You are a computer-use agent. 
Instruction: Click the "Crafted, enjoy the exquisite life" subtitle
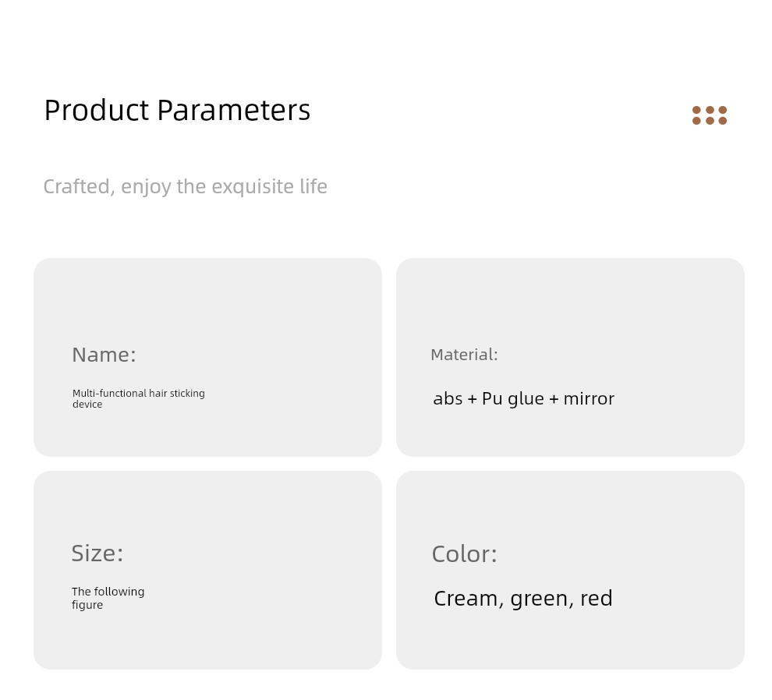185,187
